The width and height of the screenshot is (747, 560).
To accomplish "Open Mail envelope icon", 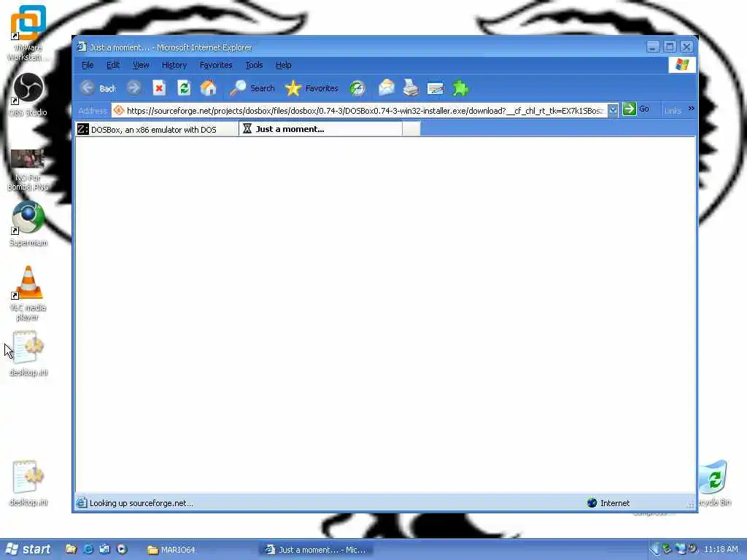I will pyautogui.click(x=387, y=88).
